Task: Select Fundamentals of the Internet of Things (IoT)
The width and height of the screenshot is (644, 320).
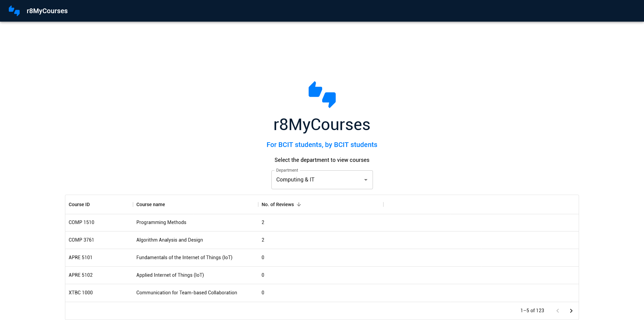Action: [x=184, y=257]
